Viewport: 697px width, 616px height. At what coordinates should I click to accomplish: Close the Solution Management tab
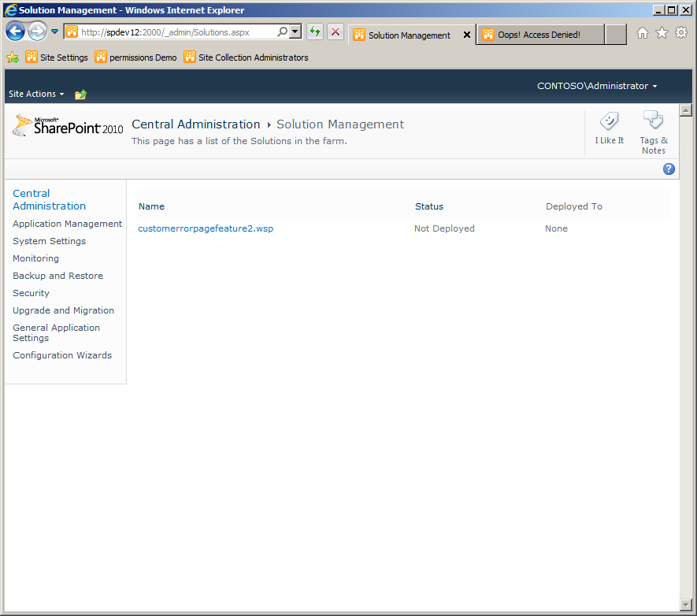[467, 35]
